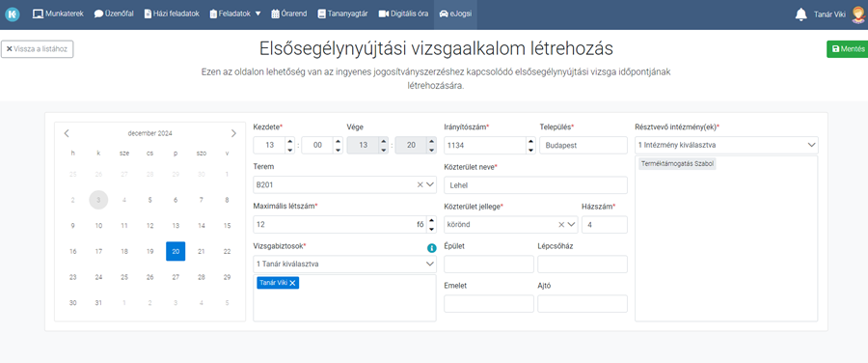This screenshot has width=868, height=363.
Task: Click the info icon beside Vizsgabiztosok
Action: tap(432, 248)
